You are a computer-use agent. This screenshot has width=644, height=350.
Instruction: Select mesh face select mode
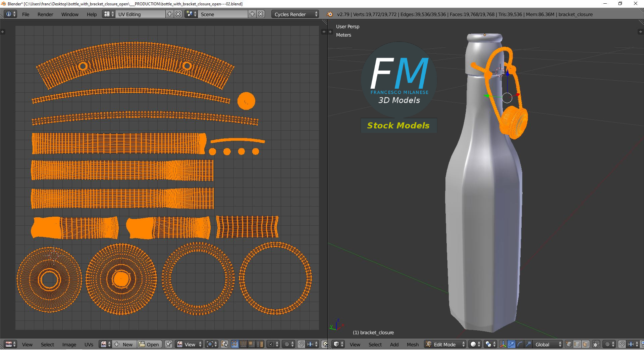586,344
